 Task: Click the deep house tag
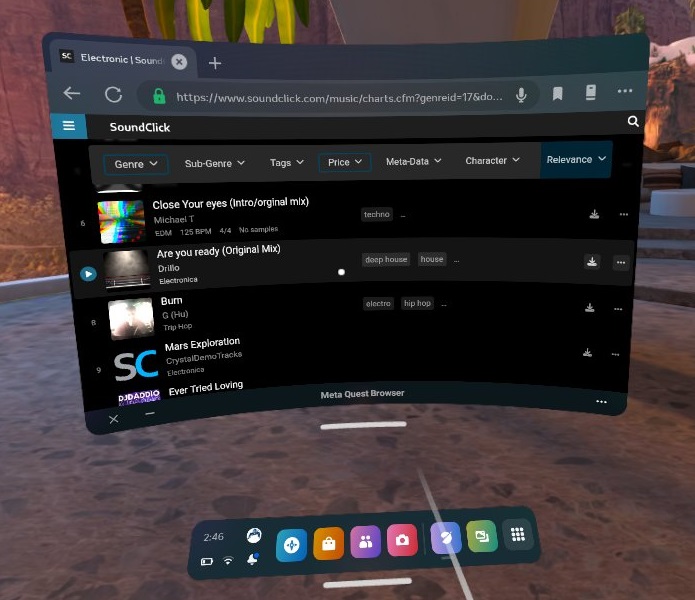click(x=386, y=260)
